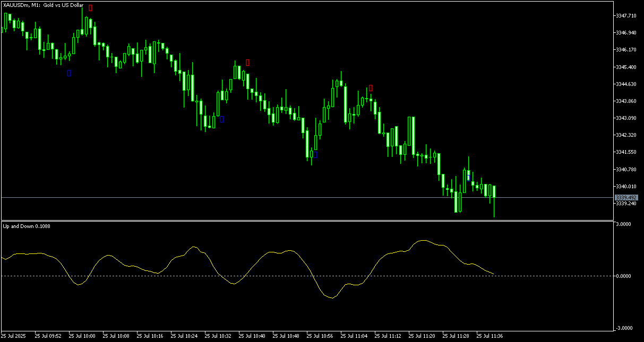Click the '25 Jul 2025' date label
644x342 pixels.
(x=13, y=336)
